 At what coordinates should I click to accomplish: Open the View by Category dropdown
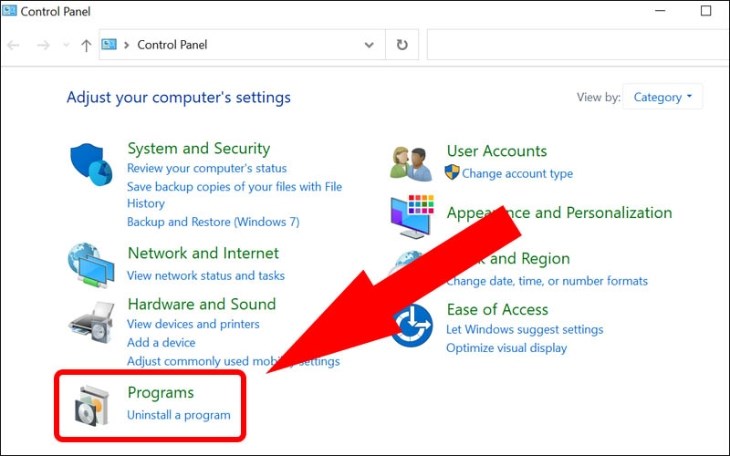click(x=662, y=97)
